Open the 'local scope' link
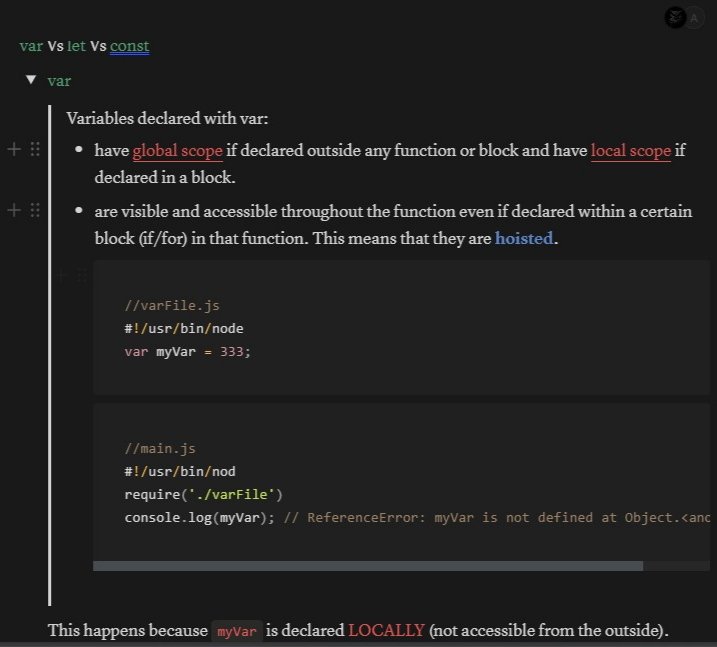 pyautogui.click(x=631, y=150)
